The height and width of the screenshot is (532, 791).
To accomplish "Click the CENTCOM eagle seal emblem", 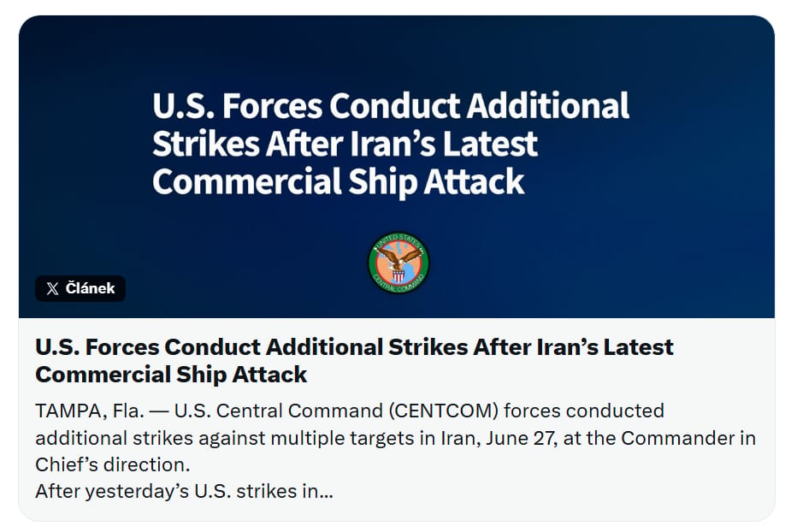I will [398, 263].
